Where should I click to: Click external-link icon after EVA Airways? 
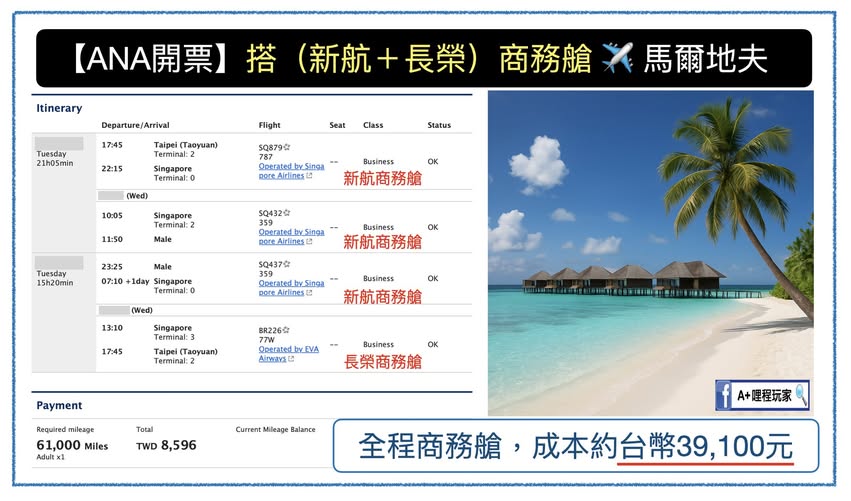(291, 359)
